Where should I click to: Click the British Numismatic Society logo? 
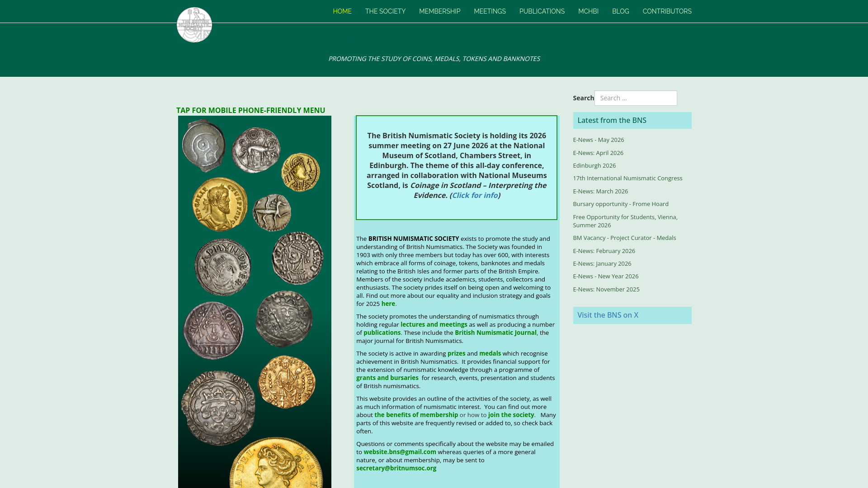194,25
